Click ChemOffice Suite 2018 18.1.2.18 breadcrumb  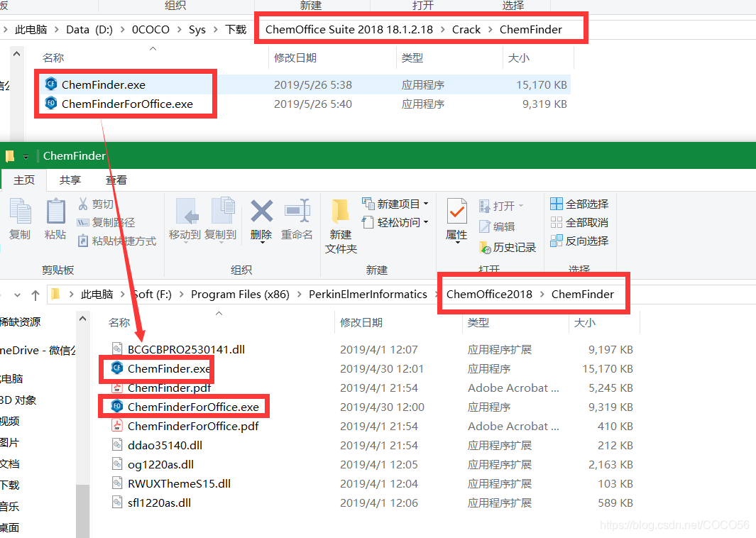(x=349, y=29)
